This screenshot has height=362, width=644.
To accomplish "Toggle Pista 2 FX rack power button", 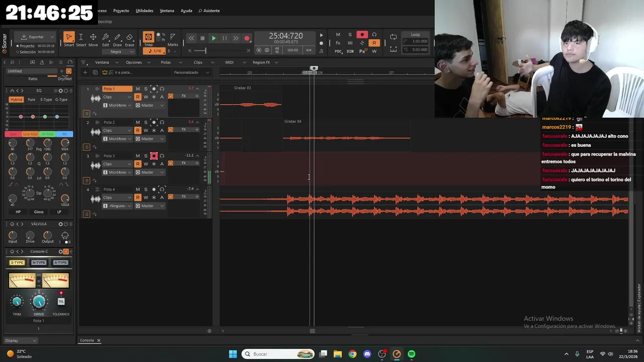I will [171, 130].
